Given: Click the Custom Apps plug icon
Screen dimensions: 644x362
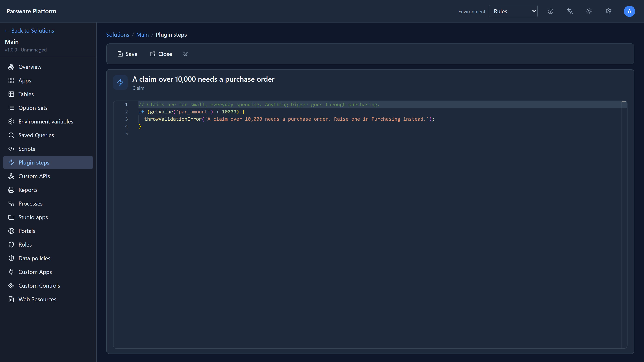Looking at the screenshot, I should point(11,272).
